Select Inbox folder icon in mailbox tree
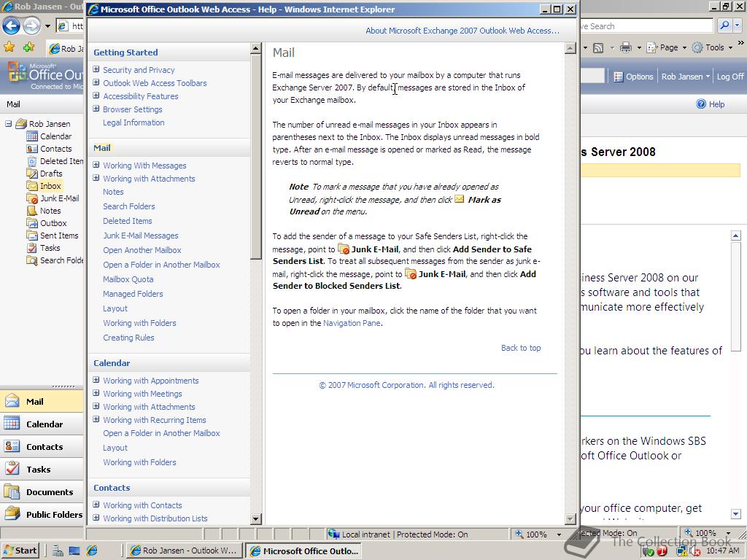This screenshot has width=747, height=560. tap(32, 186)
